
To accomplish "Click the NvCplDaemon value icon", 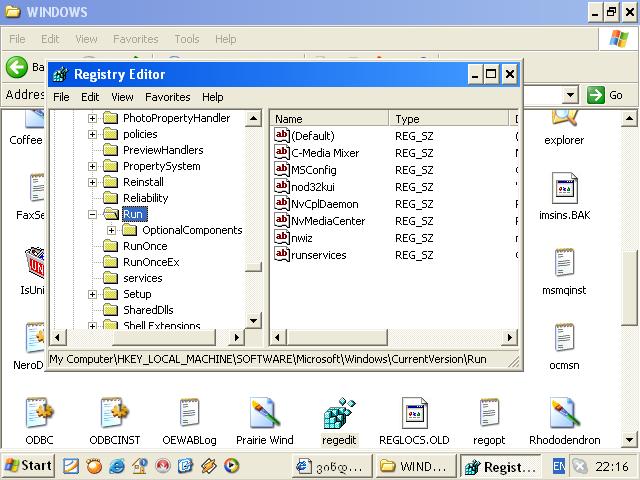I will coord(282,203).
